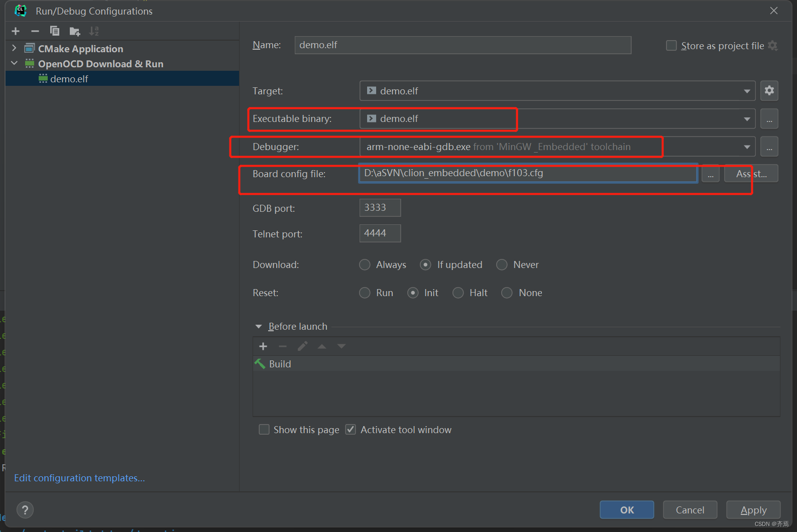Open Edit configuration templates link
Viewport: 797px width, 532px height.
click(79, 478)
